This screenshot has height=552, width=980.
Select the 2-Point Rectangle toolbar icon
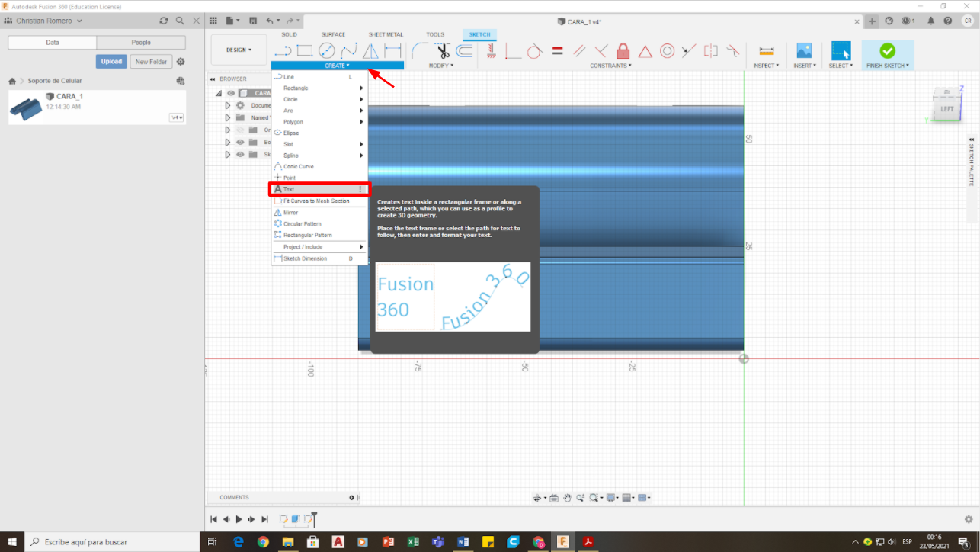click(x=305, y=51)
